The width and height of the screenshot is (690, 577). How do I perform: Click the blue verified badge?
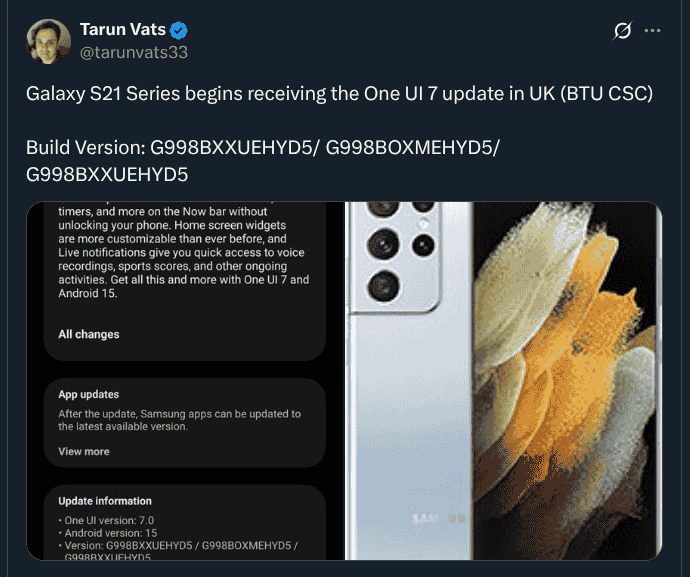[179, 30]
